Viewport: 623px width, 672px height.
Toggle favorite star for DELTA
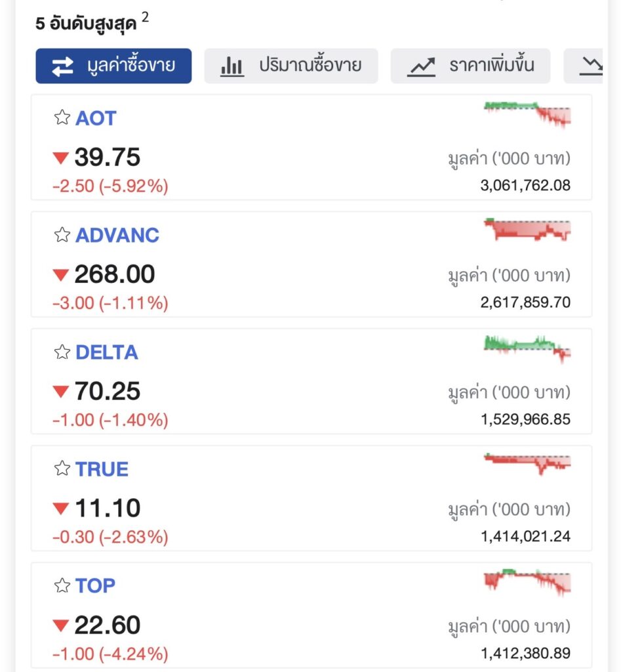62,352
